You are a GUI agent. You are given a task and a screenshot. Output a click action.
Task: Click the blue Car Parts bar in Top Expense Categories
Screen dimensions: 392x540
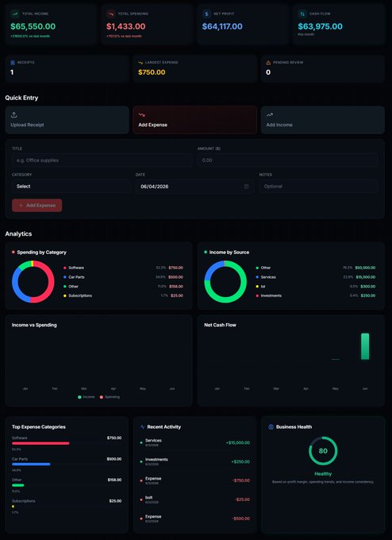(31, 465)
